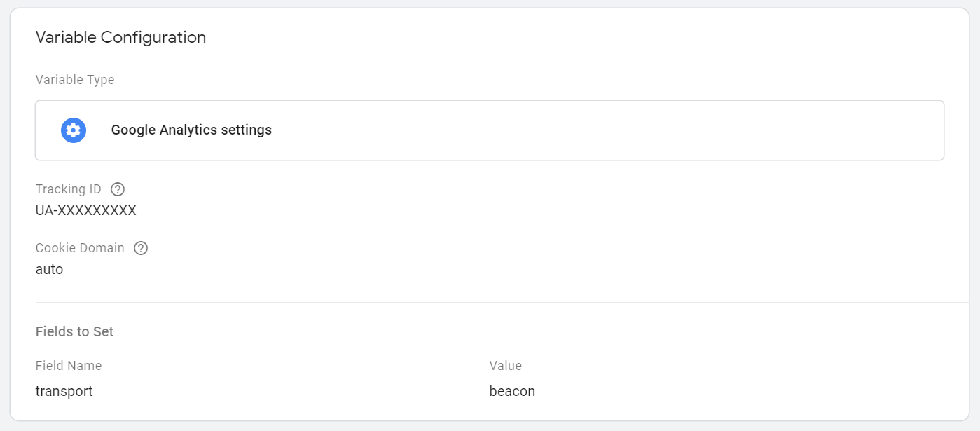980x431 pixels.
Task: Click the "Google Analytics settings" type name text
Action: pyautogui.click(x=191, y=130)
